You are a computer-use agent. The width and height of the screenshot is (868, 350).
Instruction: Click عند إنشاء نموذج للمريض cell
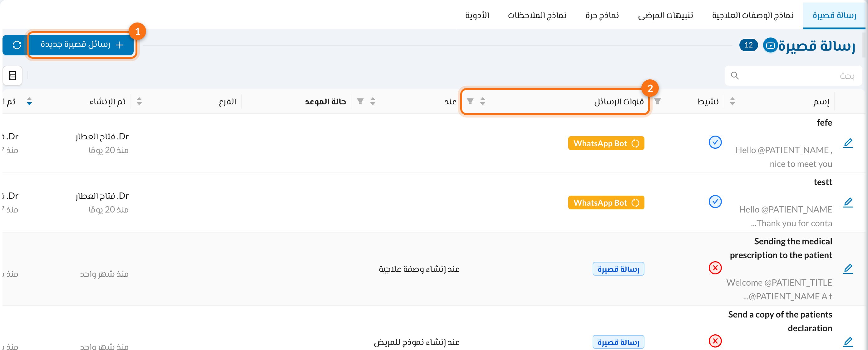(x=417, y=342)
